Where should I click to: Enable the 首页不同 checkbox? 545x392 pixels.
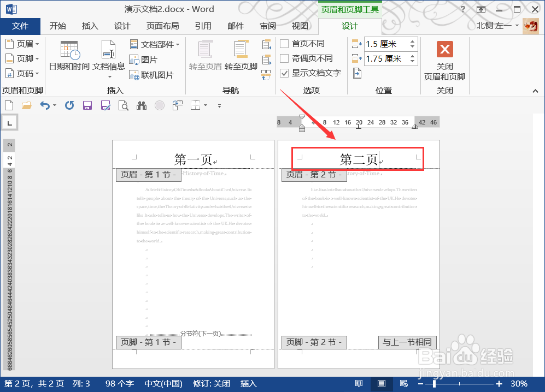pyautogui.click(x=285, y=43)
